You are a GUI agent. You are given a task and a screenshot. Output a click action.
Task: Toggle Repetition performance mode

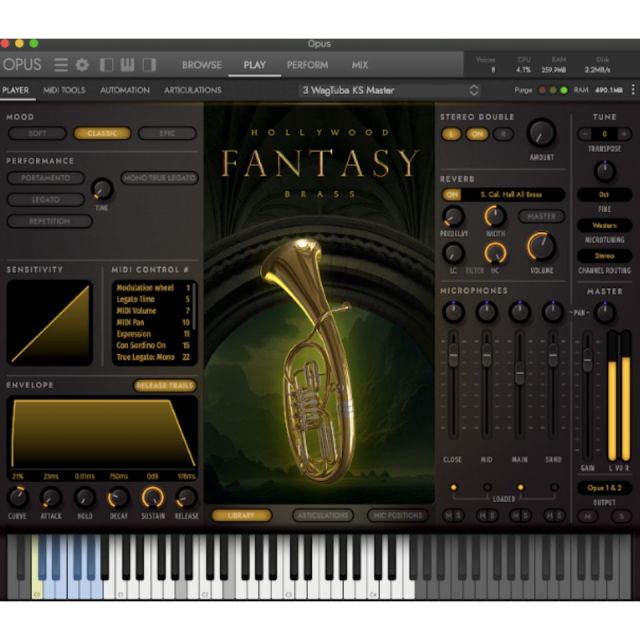[50, 221]
